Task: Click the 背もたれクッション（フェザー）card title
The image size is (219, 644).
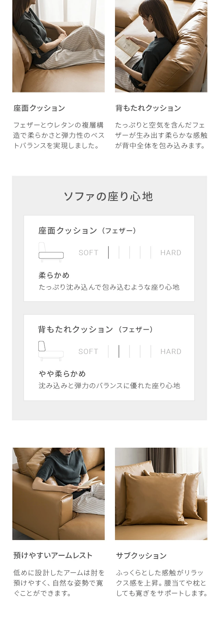Action: [96, 329]
